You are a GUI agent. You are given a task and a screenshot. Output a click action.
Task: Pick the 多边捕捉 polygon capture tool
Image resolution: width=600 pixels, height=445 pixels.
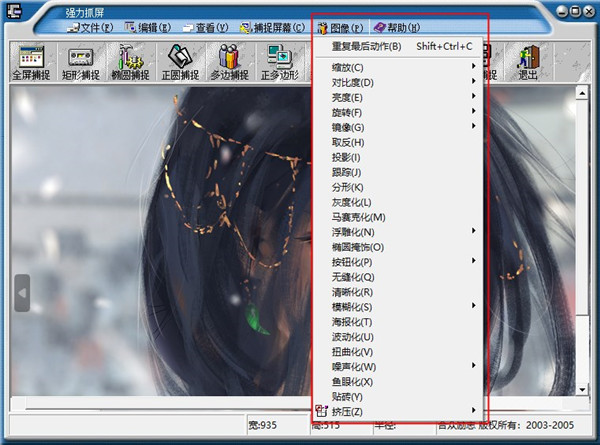point(230,62)
